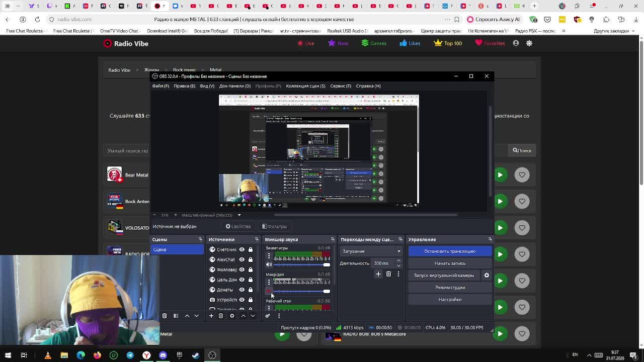This screenshot has width=644, height=362.
Task: Adjust Микр/доп volume slider
Action: tap(302, 291)
